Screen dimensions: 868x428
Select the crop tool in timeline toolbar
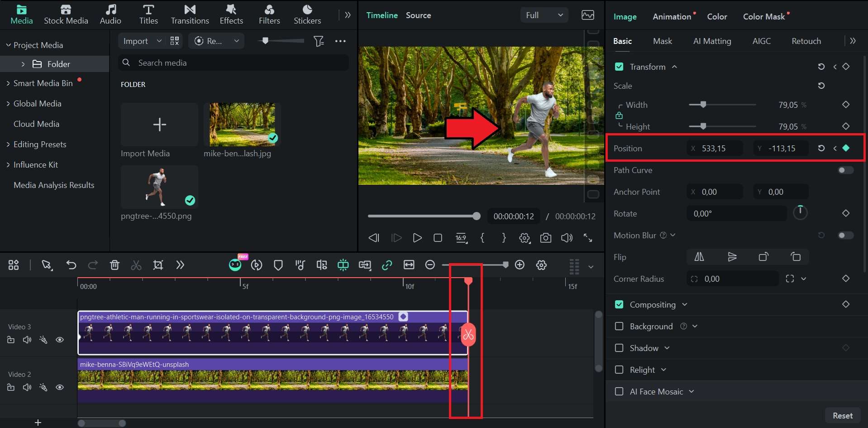click(158, 265)
